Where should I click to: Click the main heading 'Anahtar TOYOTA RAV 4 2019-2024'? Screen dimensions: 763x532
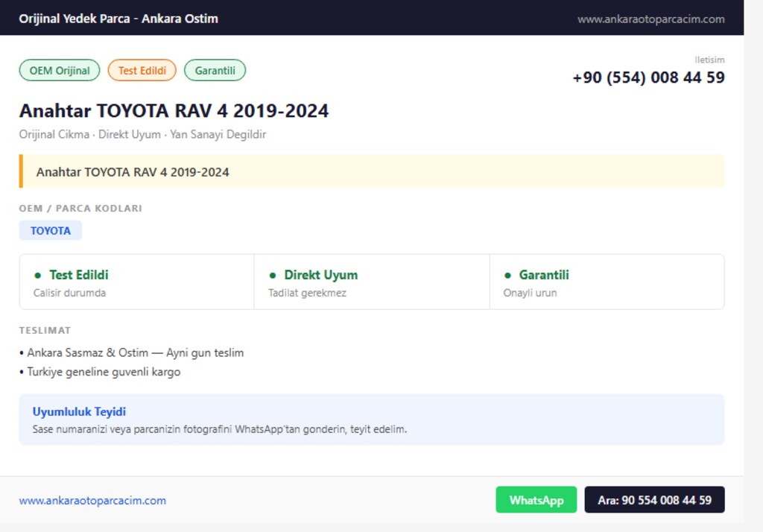(x=174, y=110)
